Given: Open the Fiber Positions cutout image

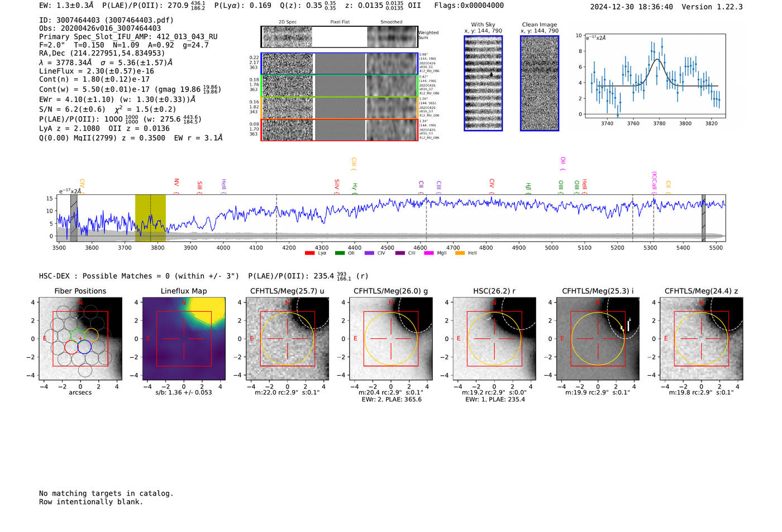Looking at the screenshot, I should tap(80, 339).
